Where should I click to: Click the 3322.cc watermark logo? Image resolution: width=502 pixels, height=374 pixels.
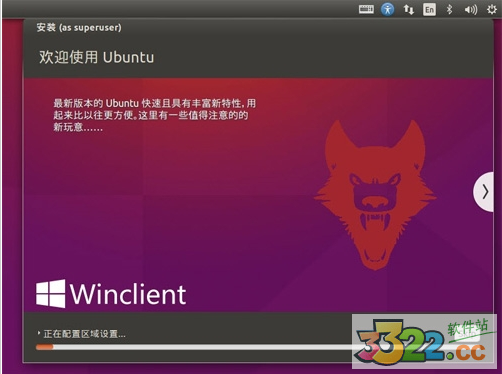point(424,341)
